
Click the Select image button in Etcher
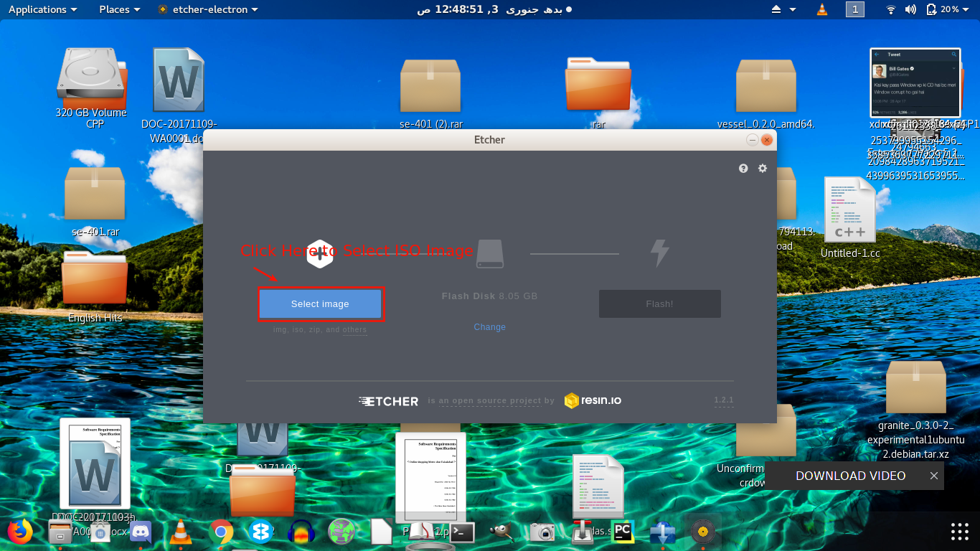pos(320,304)
